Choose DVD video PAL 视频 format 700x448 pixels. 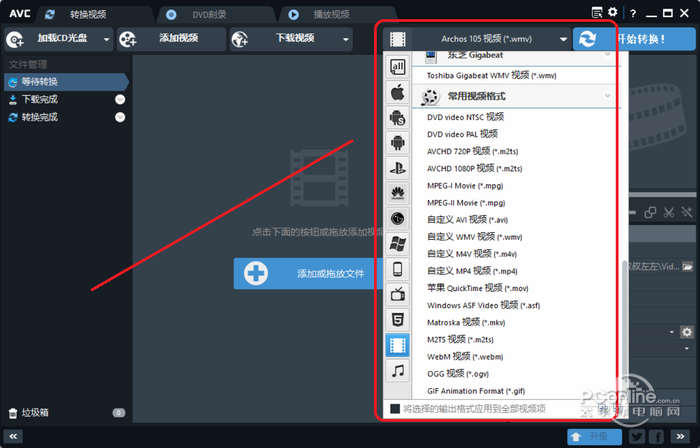coord(462,134)
